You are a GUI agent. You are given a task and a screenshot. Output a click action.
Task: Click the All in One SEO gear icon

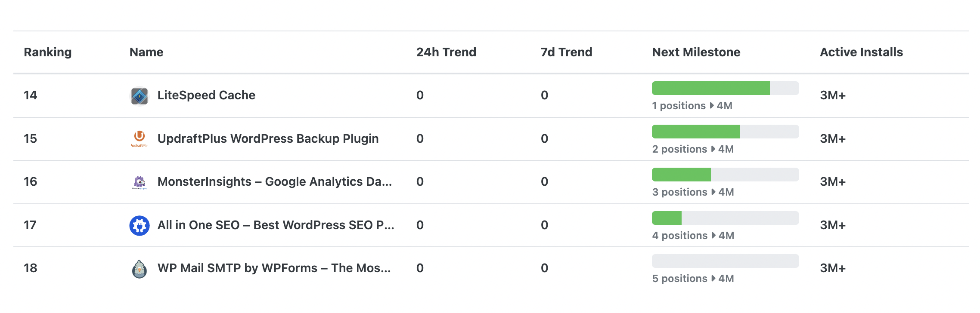click(139, 225)
